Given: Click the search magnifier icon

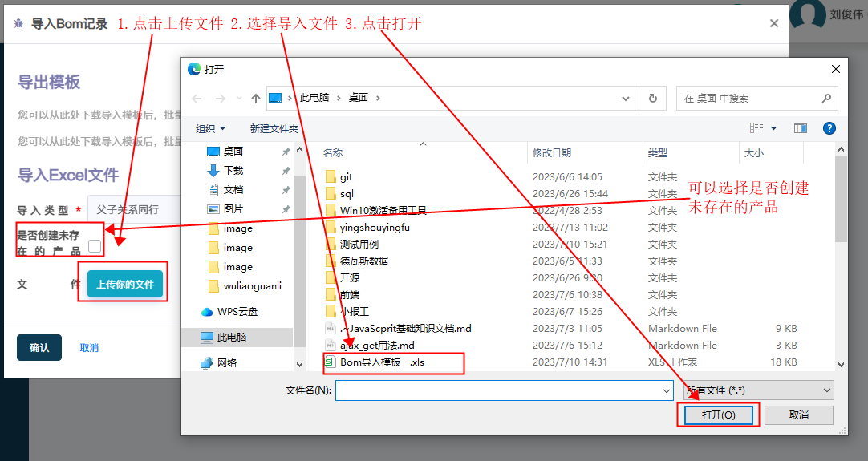Looking at the screenshot, I should tap(826, 99).
